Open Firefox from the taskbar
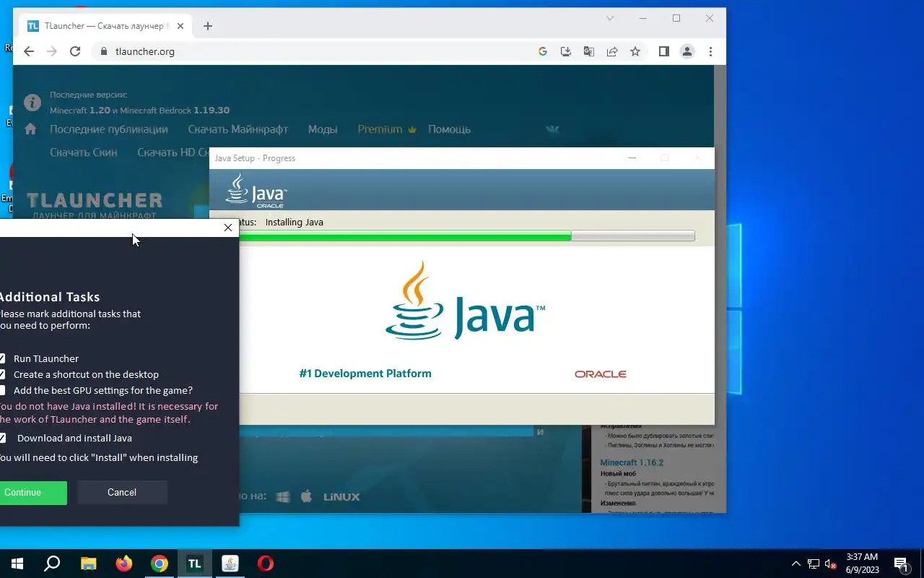The image size is (924, 578). 123,564
